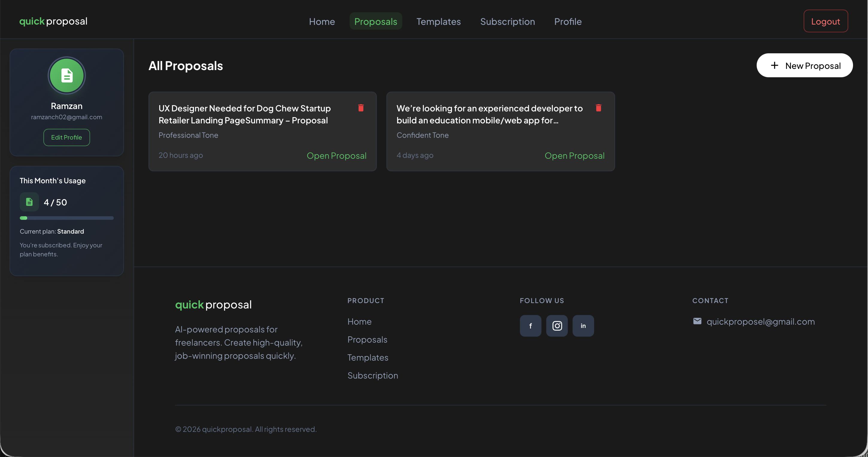
Task: Open the Subscription page from top navigation
Action: (507, 21)
